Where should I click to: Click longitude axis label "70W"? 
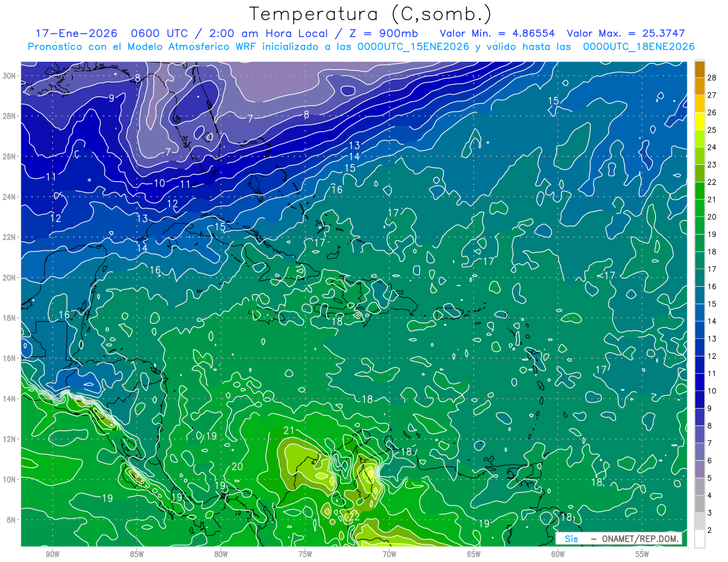click(389, 554)
